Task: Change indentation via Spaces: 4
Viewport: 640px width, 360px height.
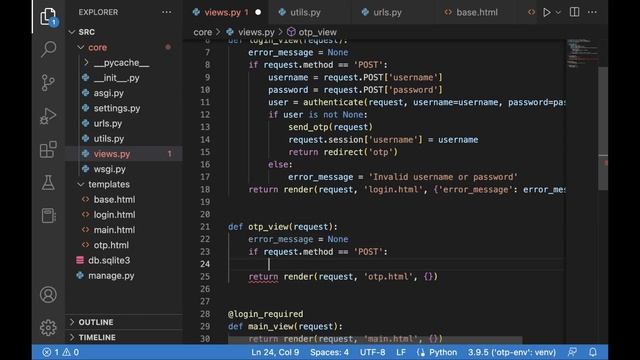Action: [x=329, y=352]
